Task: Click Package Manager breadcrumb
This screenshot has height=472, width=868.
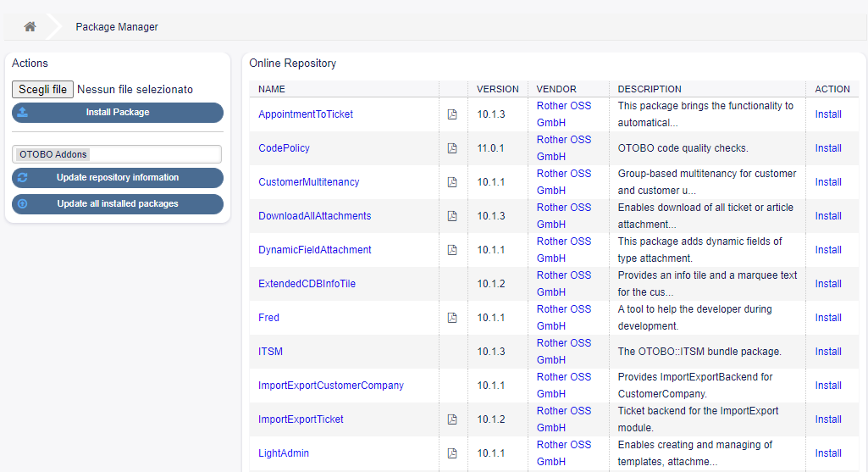Action: [x=117, y=26]
